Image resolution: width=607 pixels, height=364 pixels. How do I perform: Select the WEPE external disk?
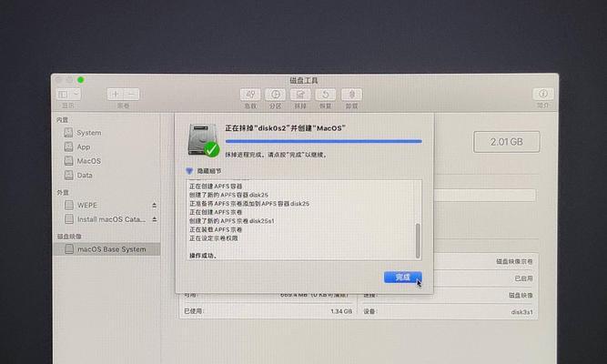[x=106, y=206]
